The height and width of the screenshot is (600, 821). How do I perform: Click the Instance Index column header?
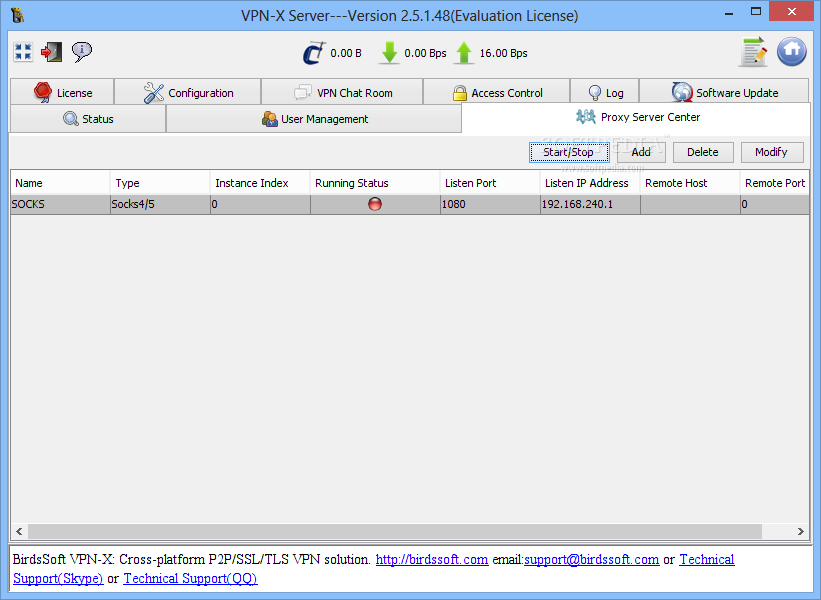point(260,183)
